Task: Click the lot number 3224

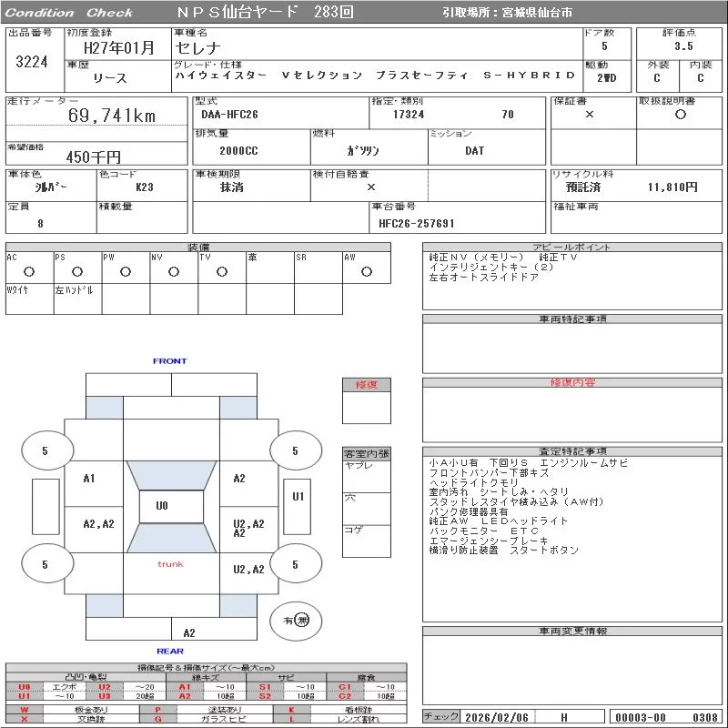Action: 32,62
